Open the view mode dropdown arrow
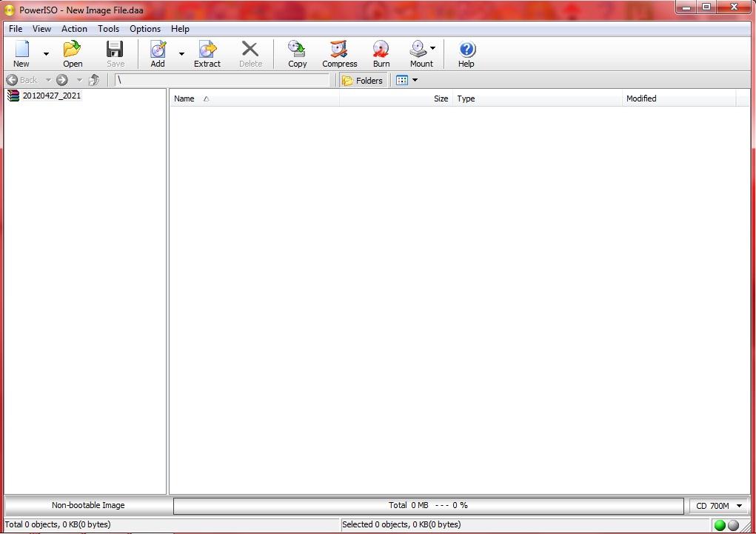The image size is (756, 534). pyautogui.click(x=415, y=80)
